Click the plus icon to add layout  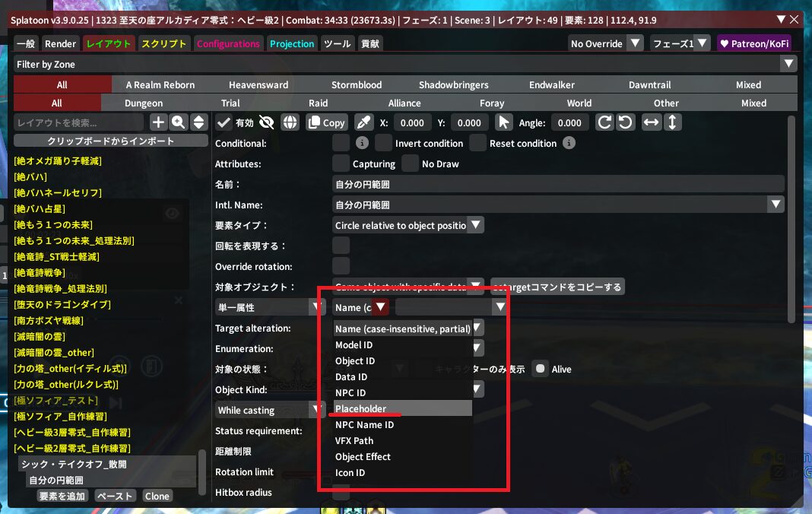(158, 122)
